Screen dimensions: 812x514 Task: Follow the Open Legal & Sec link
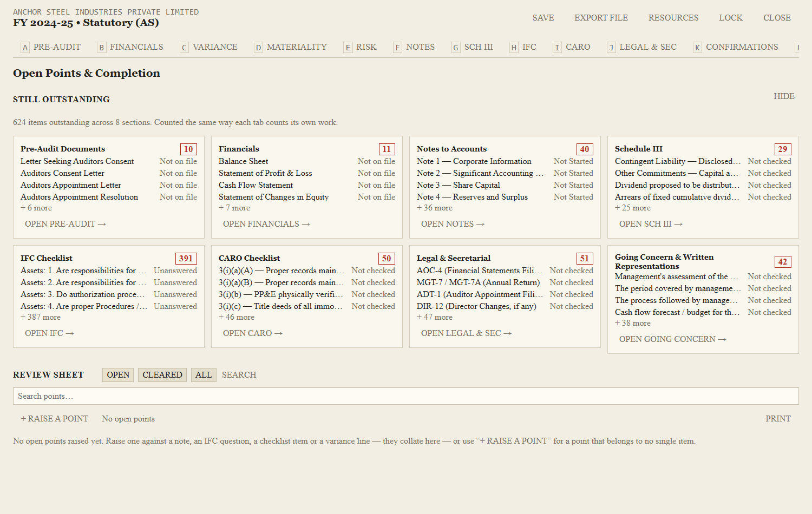(x=466, y=333)
